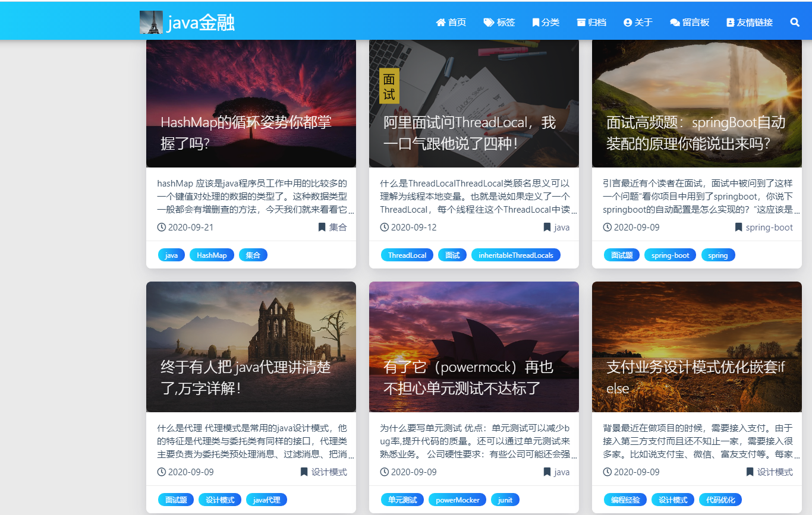The height and width of the screenshot is (515, 812).
Task: Open 标签 tags page in navbar
Action: pyautogui.click(x=499, y=23)
